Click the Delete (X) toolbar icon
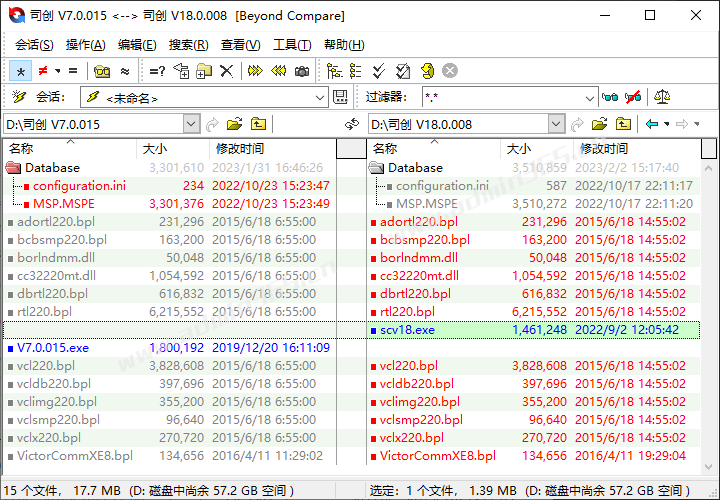The height and width of the screenshot is (500, 720). (x=226, y=71)
